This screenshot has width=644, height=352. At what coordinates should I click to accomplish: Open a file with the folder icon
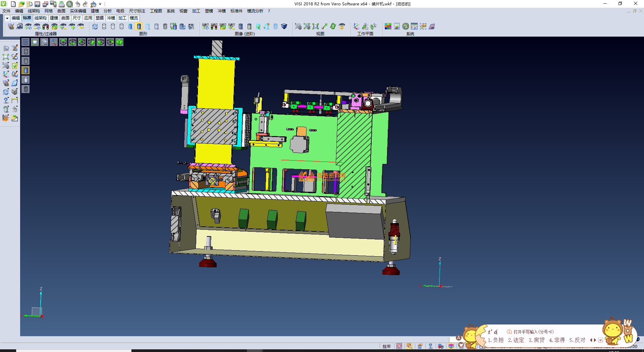coord(21,4)
